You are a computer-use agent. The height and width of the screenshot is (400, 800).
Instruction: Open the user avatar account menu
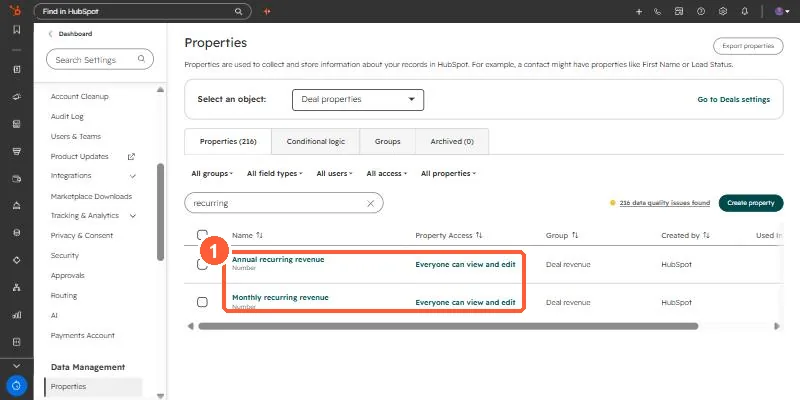point(781,11)
